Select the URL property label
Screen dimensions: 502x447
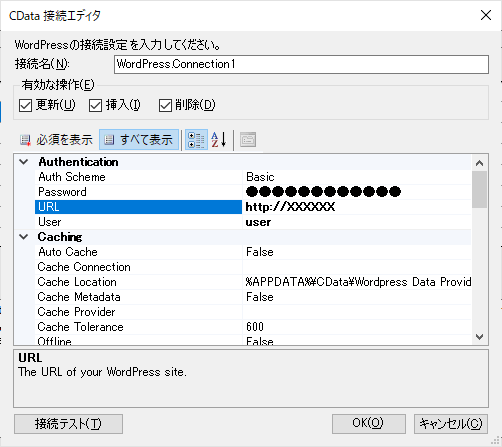(138, 207)
